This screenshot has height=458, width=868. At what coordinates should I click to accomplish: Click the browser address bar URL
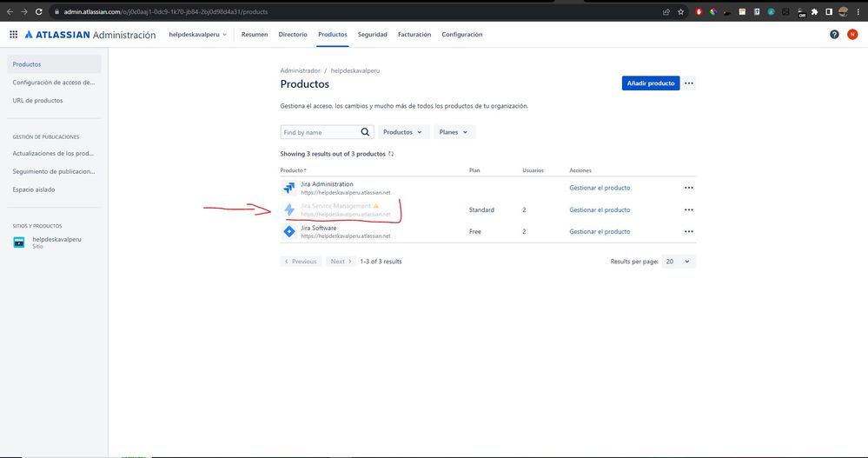point(166,11)
